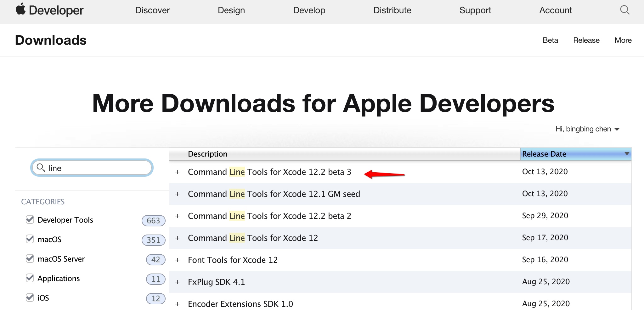The height and width of the screenshot is (310, 644).
Task: Expand Command Line Tools for Xcode 12.1 GM seed
Action: point(178,194)
